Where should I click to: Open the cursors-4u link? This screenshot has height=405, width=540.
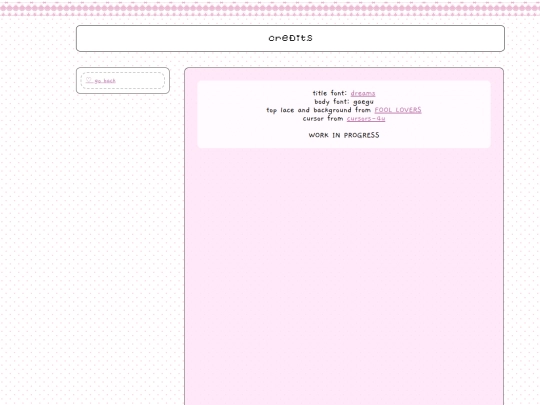point(366,118)
